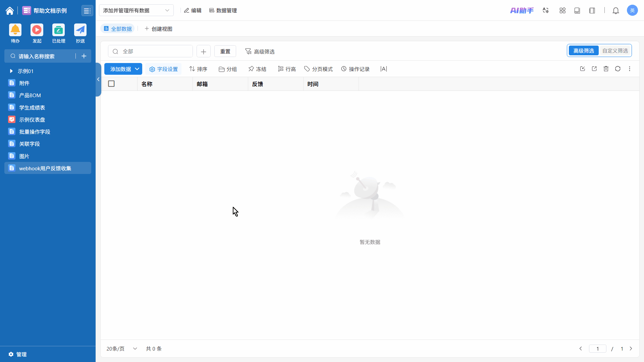644x362 pixels.
Task: Switch to 自定义筛选 filter mode
Action: point(615,51)
